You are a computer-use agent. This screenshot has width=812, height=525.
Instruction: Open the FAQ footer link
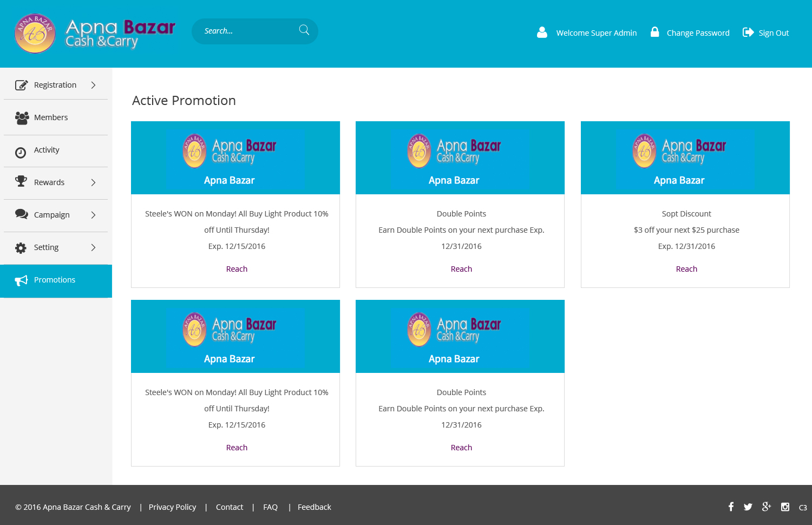tap(270, 507)
